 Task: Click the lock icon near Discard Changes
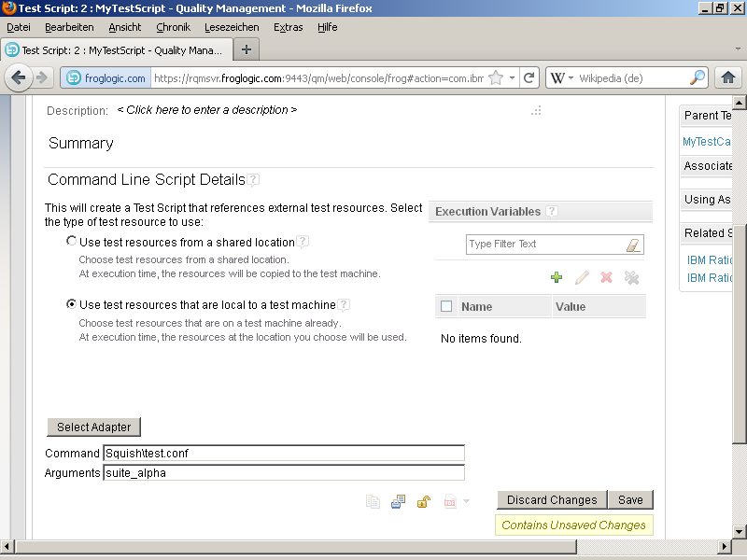tap(423, 501)
